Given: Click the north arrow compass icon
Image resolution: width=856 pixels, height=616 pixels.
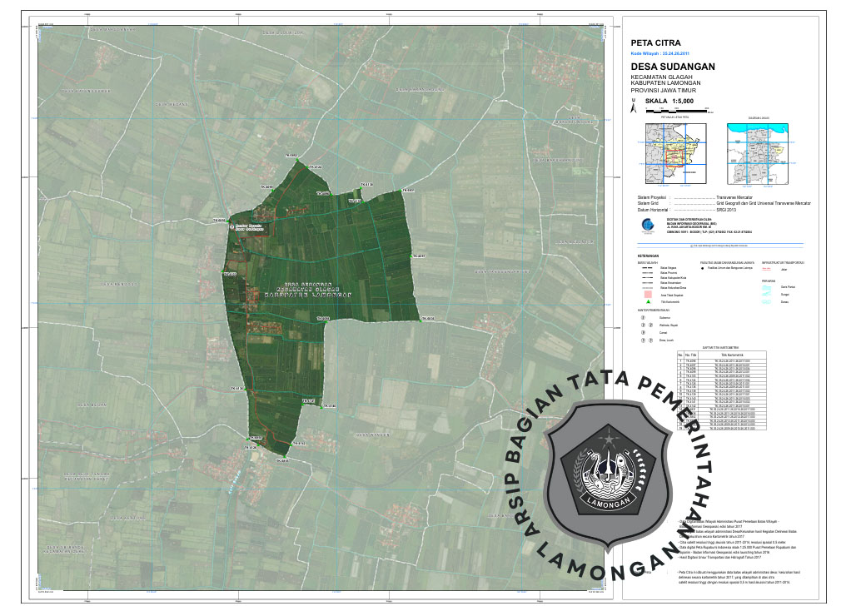Looking at the screenshot, I should tap(634, 105).
